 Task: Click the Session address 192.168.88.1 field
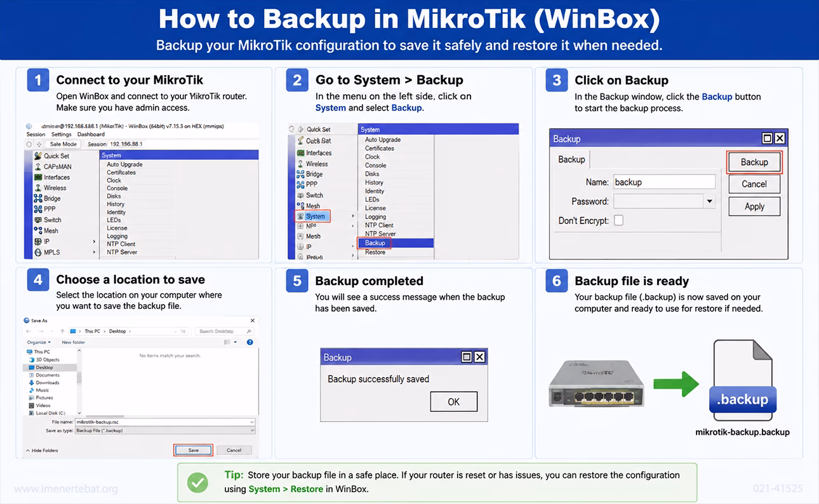point(125,144)
